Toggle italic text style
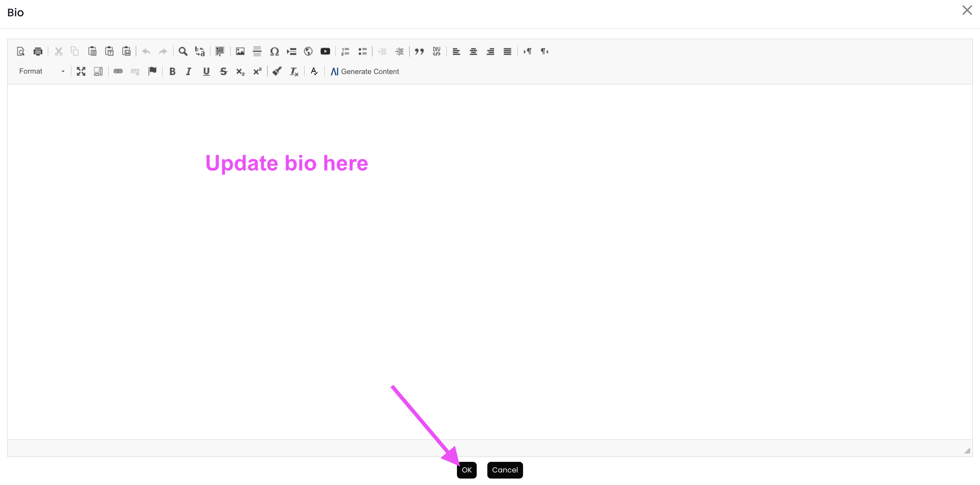The width and height of the screenshot is (980, 485). click(188, 71)
